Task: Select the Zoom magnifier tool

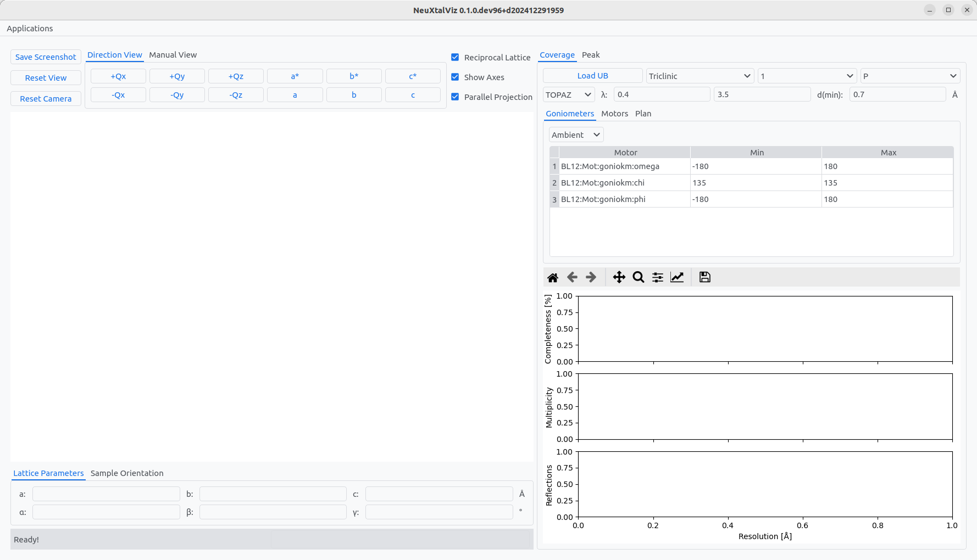Action: click(638, 277)
